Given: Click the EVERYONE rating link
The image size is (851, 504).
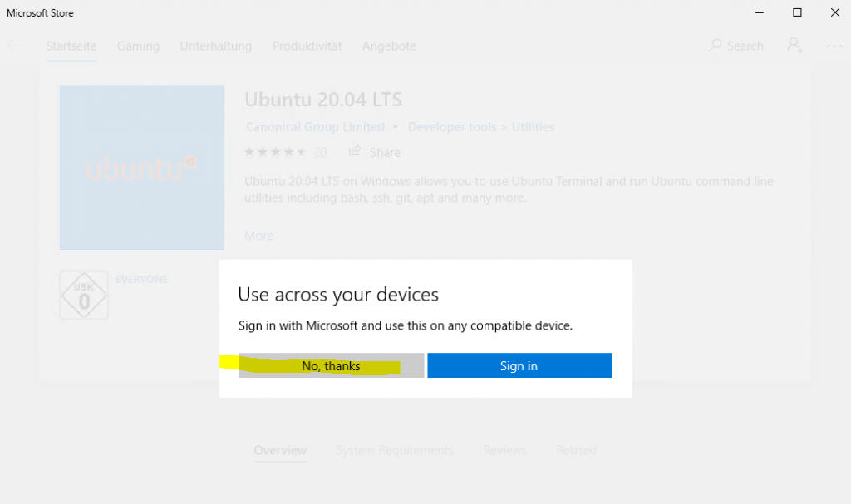Looking at the screenshot, I should click(x=142, y=279).
